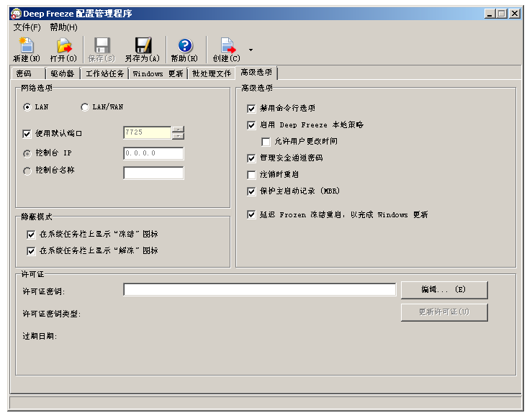This screenshot has height=418, width=532.
Task: Click the 打开 (Open) folder icon
Action: (x=63, y=45)
